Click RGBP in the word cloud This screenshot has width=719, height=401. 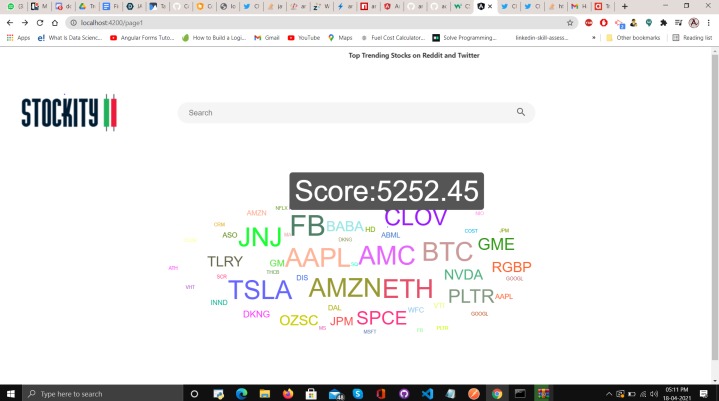tap(511, 267)
